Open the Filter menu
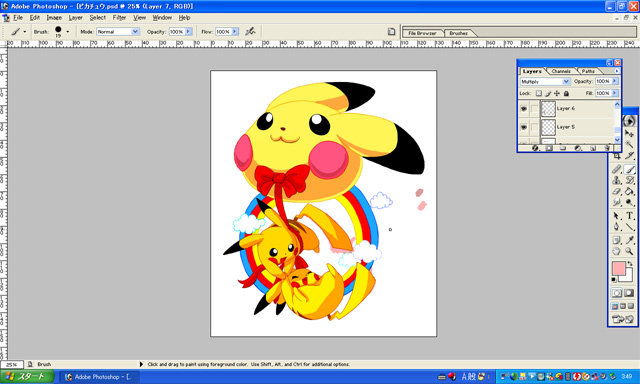Screen dimensions: 640x384 [119, 18]
